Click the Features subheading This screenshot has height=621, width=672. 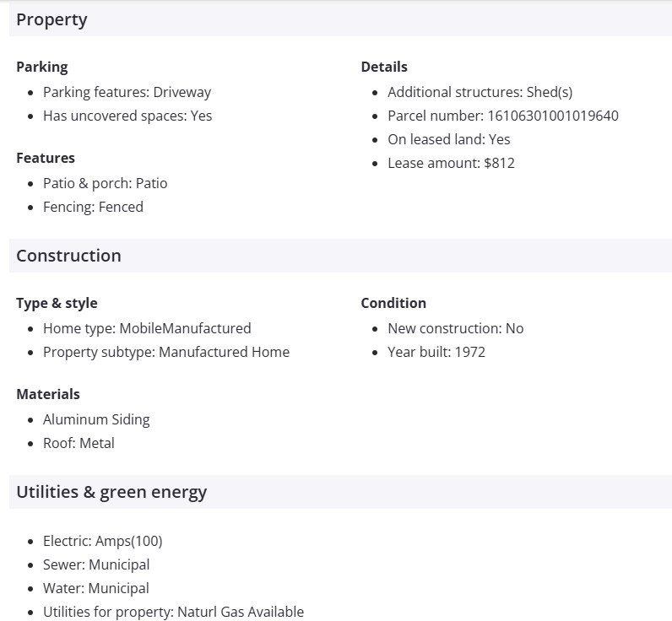point(46,158)
